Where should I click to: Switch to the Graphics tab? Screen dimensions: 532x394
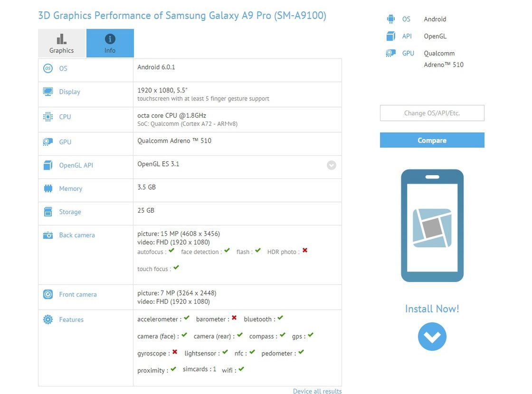(61, 43)
